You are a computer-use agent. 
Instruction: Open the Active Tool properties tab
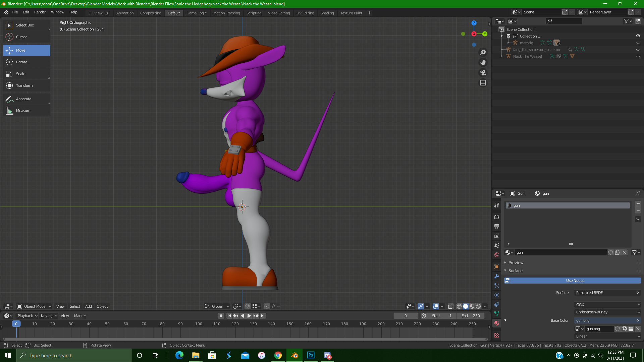(x=497, y=205)
